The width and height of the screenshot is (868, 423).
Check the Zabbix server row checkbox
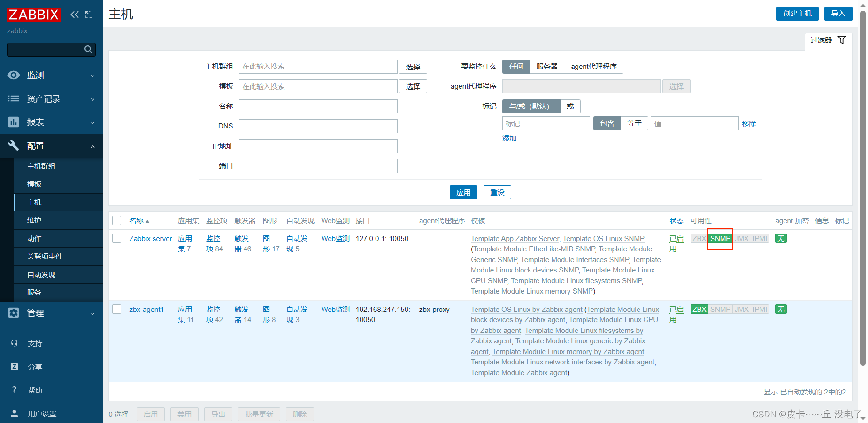coord(117,238)
